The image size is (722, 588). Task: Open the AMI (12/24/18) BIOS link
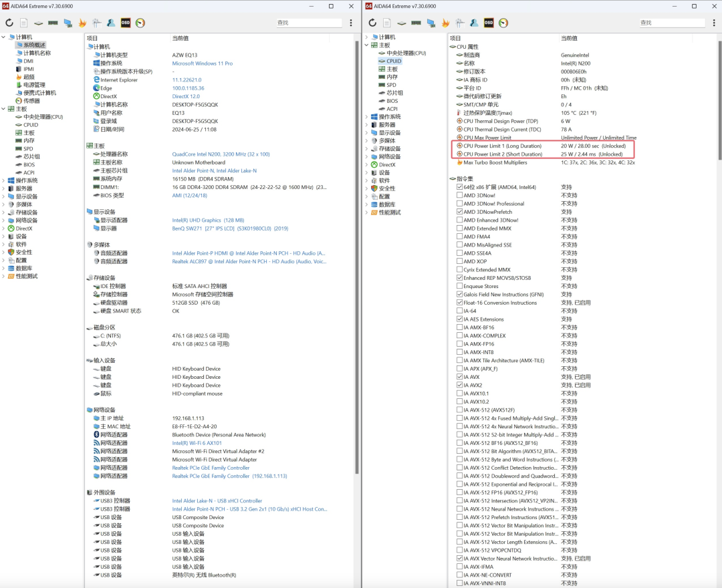(x=189, y=195)
